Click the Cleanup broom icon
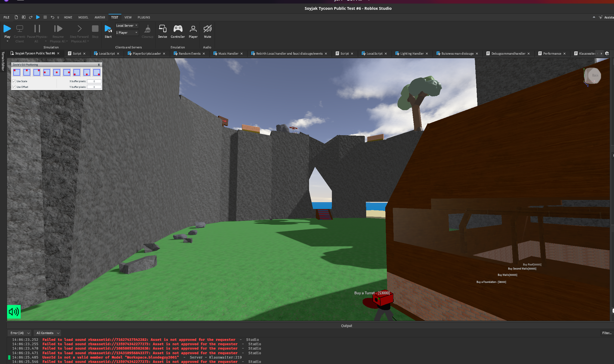Image resolution: width=614 pixels, height=364 pixels. 147,29
